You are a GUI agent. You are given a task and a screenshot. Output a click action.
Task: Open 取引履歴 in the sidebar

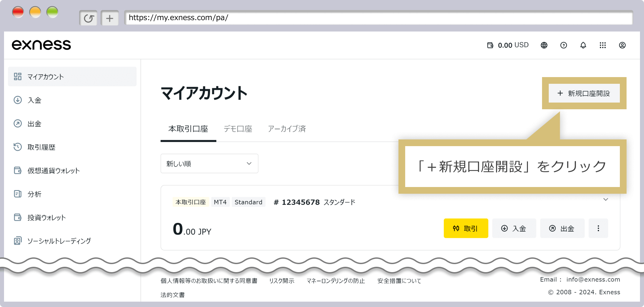coord(72,147)
